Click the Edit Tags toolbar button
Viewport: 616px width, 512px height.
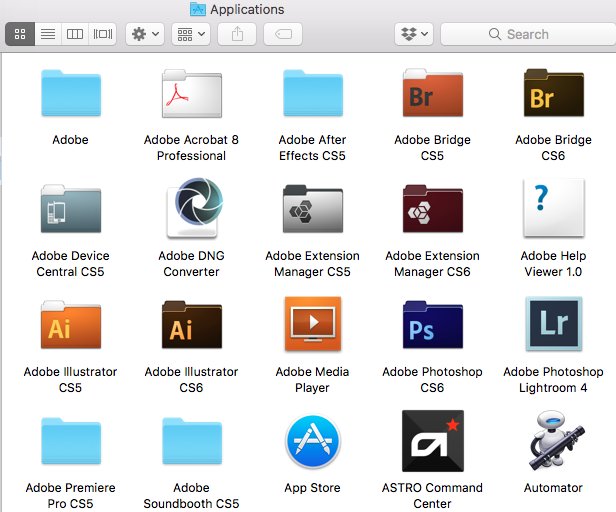(283, 34)
